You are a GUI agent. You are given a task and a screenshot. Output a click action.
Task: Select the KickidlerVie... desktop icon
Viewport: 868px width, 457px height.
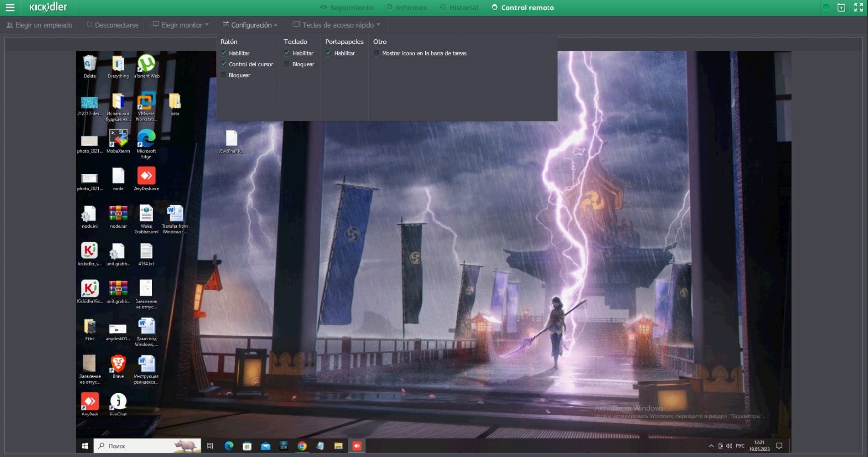click(90, 292)
